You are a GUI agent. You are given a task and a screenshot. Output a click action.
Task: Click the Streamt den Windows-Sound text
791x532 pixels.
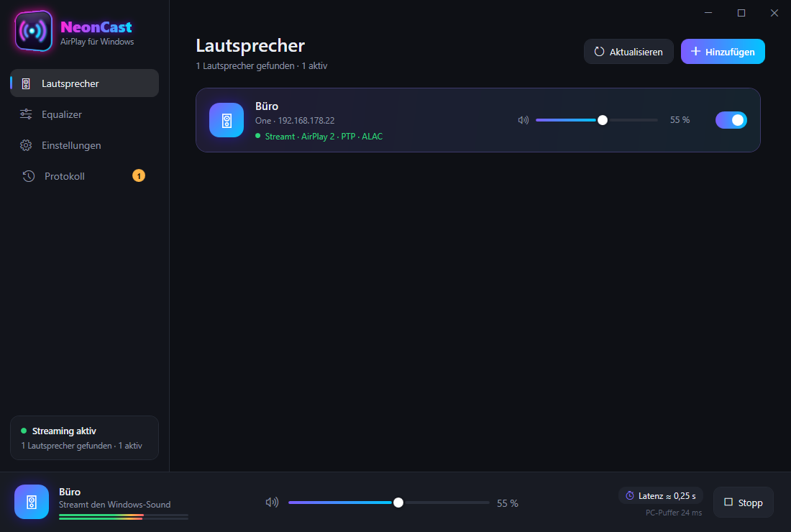click(x=114, y=504)
